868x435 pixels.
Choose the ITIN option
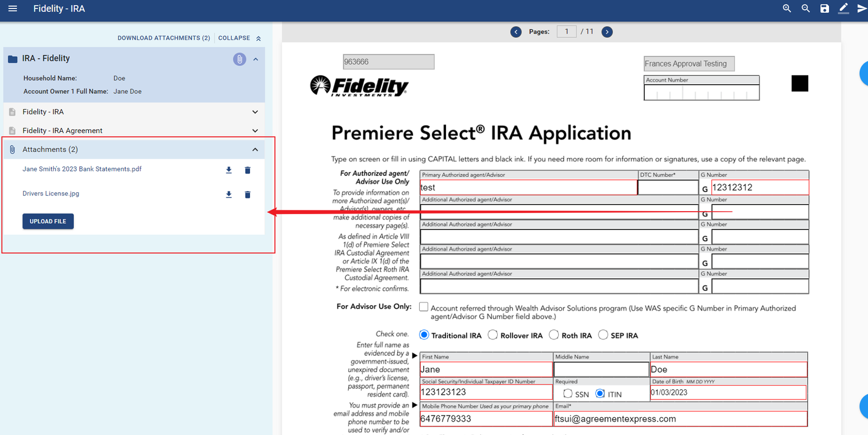tap(600, 394)
